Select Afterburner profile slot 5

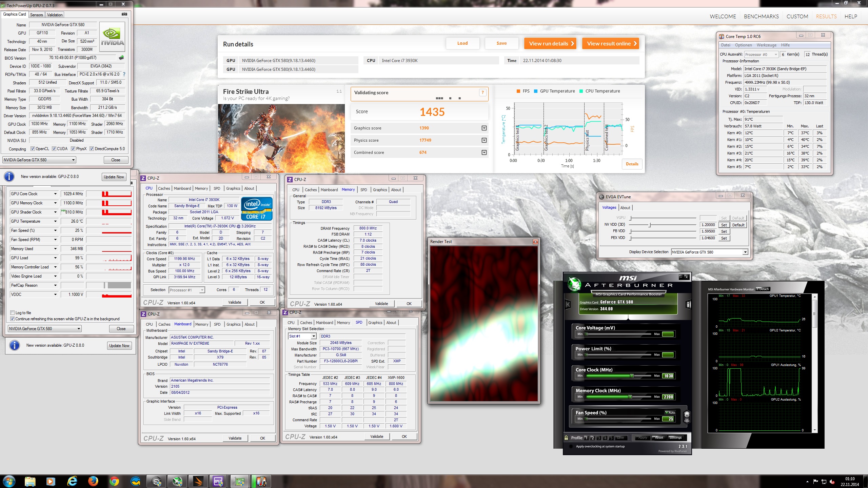[x=611, y=438]
